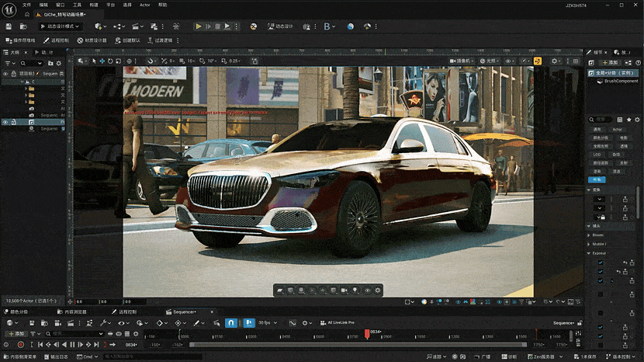Toggle the second checkbox under the Exposure section
This screenshot has height=362, width=644.
tap(601, 272)
